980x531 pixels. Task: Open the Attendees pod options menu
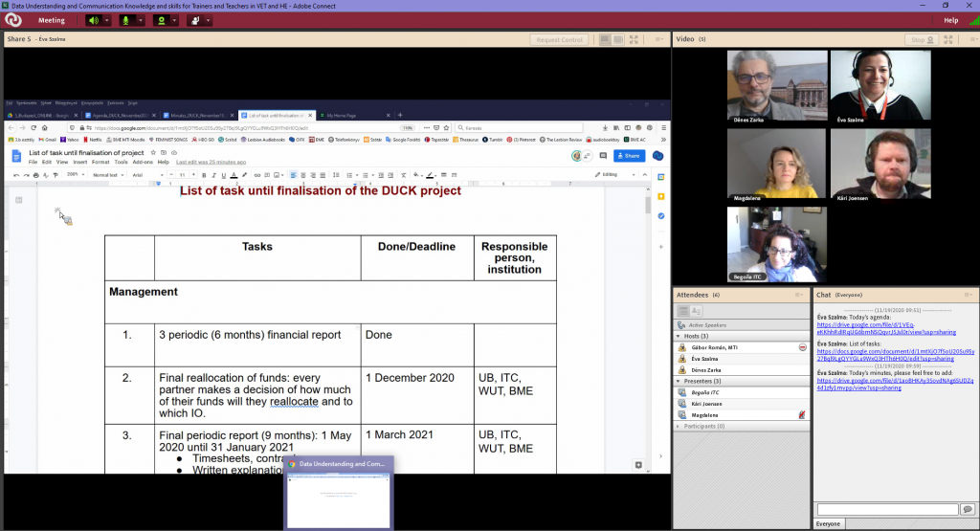tap(800, 295)
